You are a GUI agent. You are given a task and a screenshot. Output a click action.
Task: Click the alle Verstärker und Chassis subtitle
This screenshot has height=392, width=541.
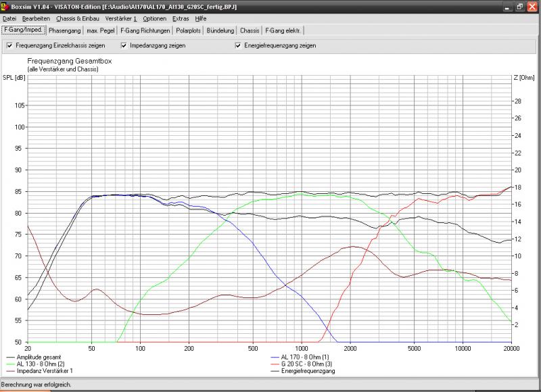point(63,70)
